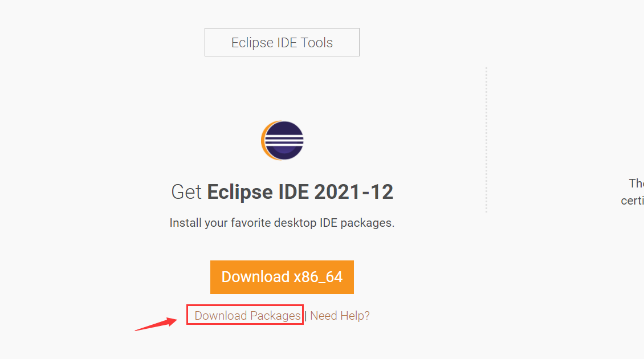
Task: Click Install your favorite desktop IDE packages text
Action: pyautogui.click(x=282, y=223)
